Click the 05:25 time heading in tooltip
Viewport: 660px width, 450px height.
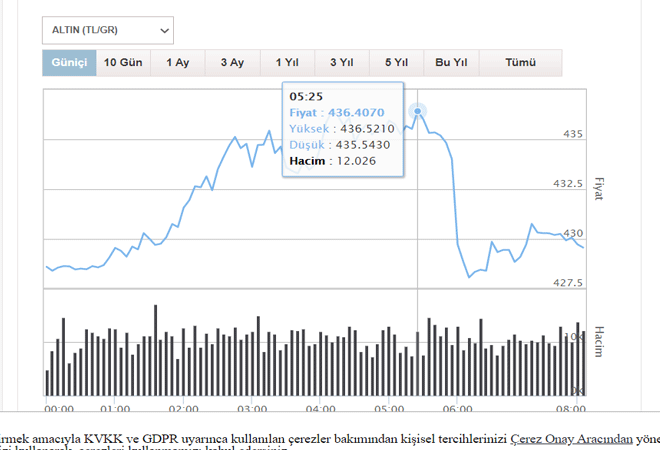pyautogui.click(x=306, y=97)
